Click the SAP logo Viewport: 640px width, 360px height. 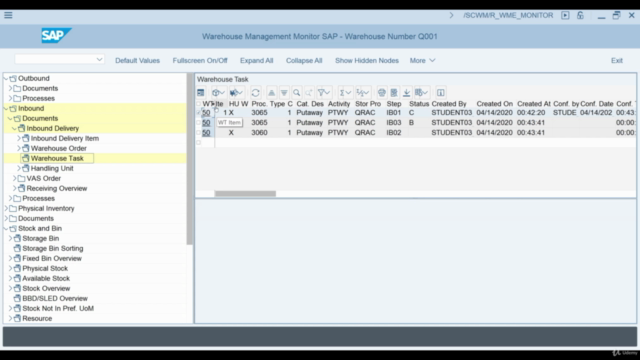pos(56,36)
